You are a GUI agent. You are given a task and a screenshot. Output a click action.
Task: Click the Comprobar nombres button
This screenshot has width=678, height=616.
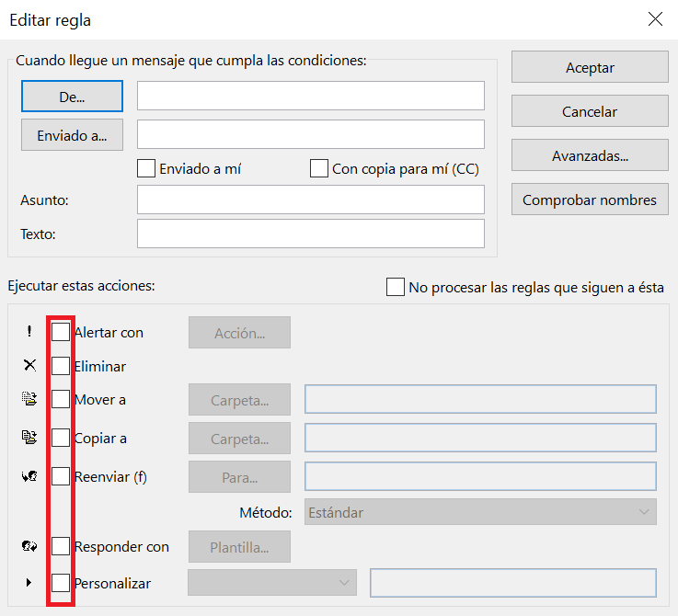pyautogui.click(x=590, y=200)
